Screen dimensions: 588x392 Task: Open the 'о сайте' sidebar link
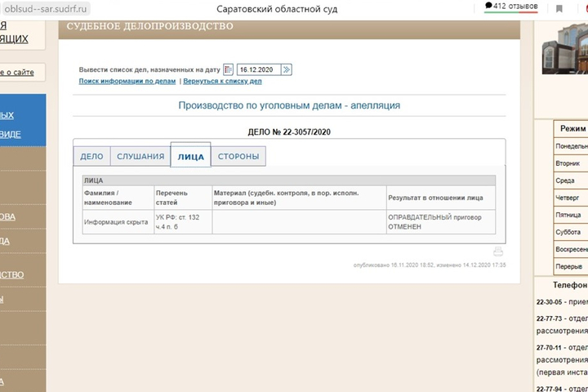click(x=17, y=72)
